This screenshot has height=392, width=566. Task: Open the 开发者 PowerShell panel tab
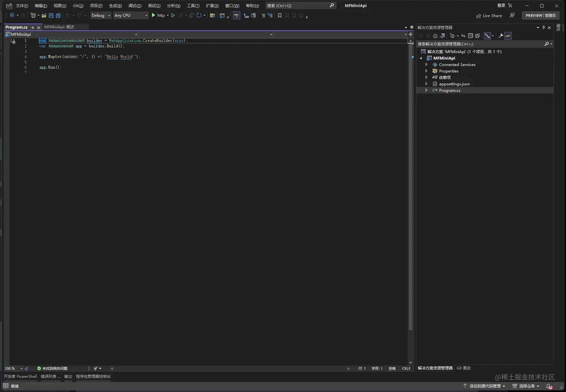coord(21,376)
